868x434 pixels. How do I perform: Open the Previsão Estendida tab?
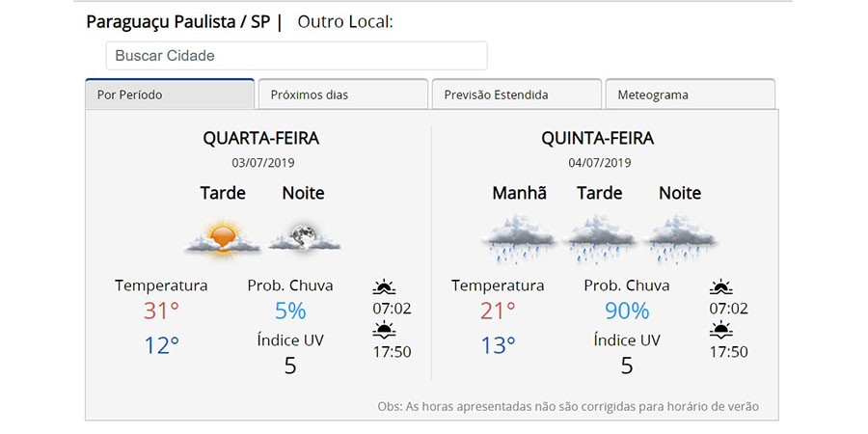pos(517,95)
